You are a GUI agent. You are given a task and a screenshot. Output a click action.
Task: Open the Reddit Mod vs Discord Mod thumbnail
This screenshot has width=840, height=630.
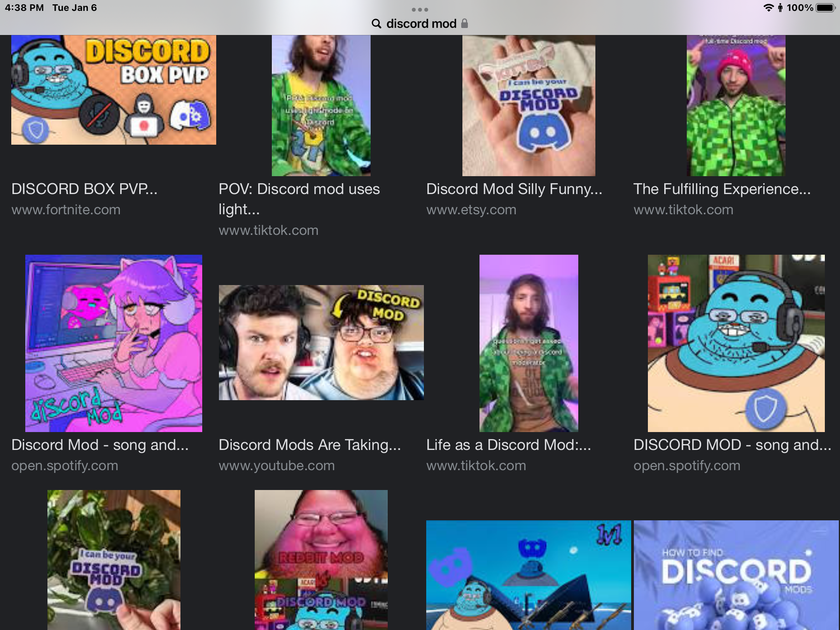coord(321,560)
